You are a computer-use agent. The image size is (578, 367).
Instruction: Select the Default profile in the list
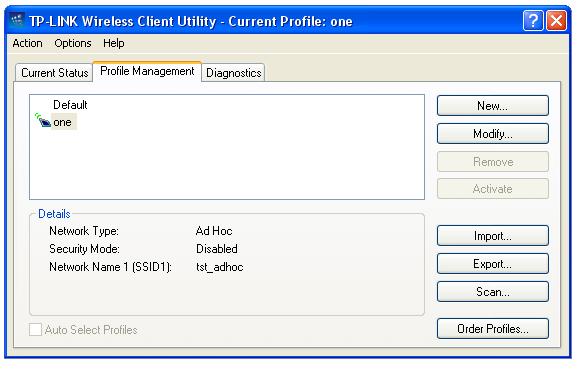[x=70, y=105]
